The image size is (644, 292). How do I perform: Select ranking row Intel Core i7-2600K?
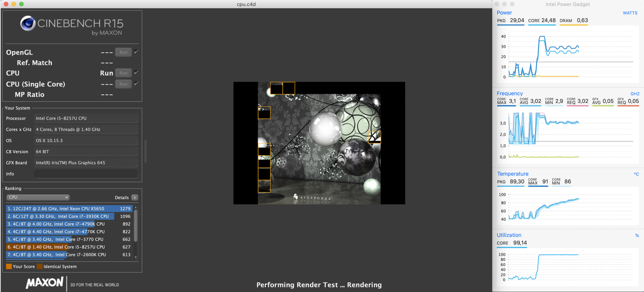click(69, 255)
